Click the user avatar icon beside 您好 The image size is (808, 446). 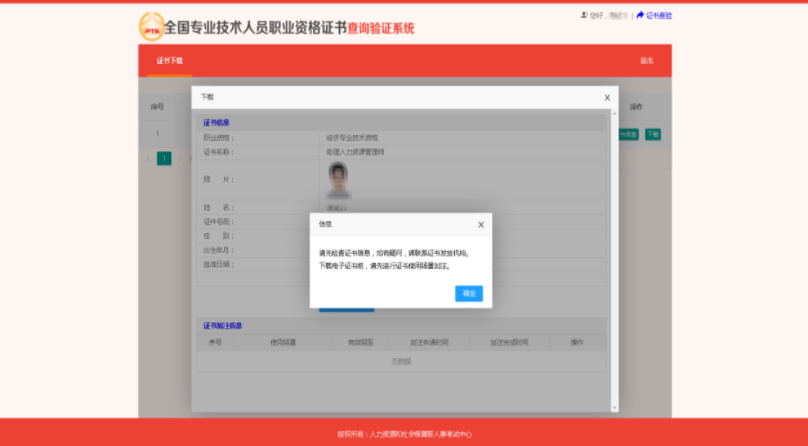[x=584, y=15]
